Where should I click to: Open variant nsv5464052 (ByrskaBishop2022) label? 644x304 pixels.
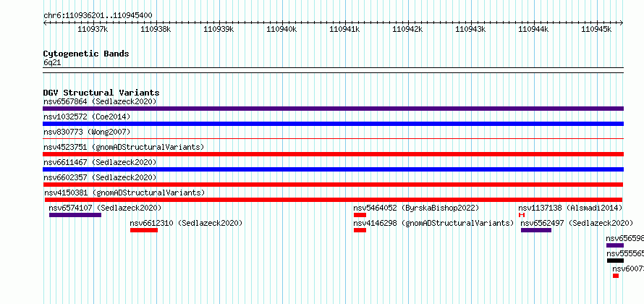[x=416, y=208]
